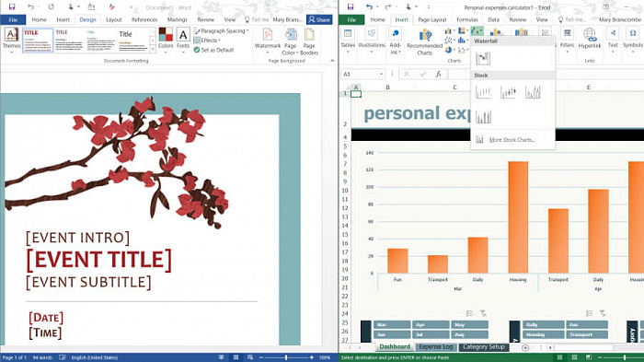Toggle the Aug slicer button

point(469,334)
